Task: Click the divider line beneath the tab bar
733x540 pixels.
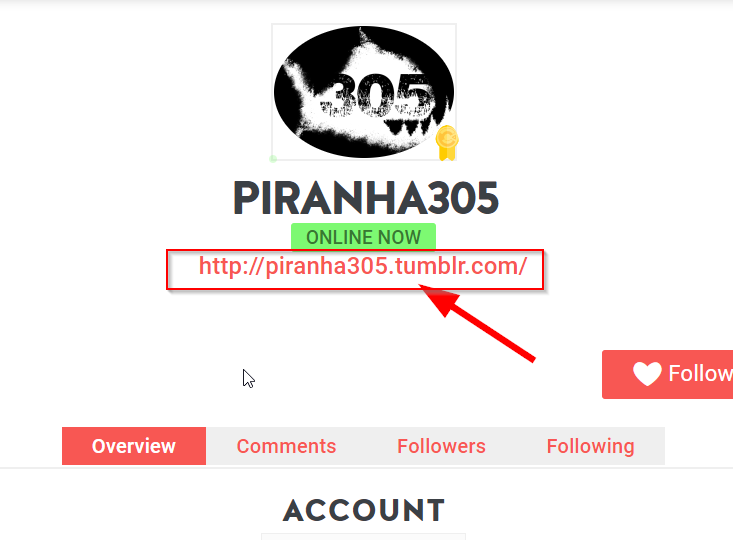Action: tap(366, 468)
